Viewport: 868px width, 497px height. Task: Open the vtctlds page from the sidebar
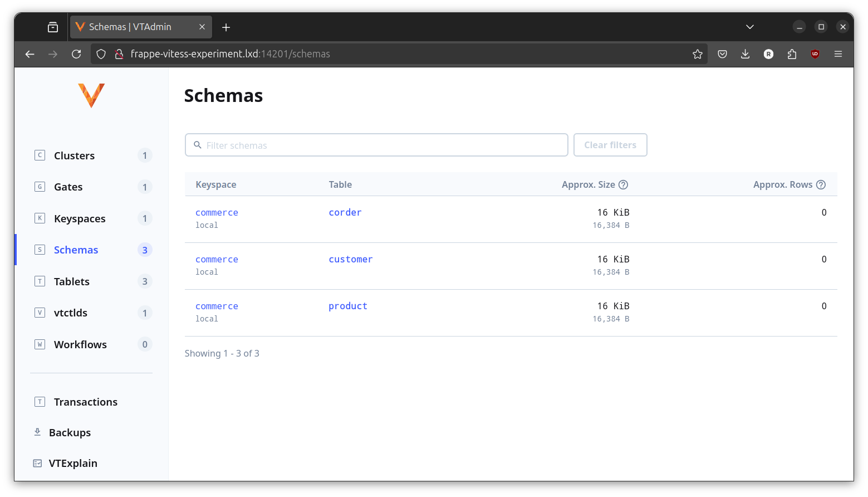(x=71, y=313)
